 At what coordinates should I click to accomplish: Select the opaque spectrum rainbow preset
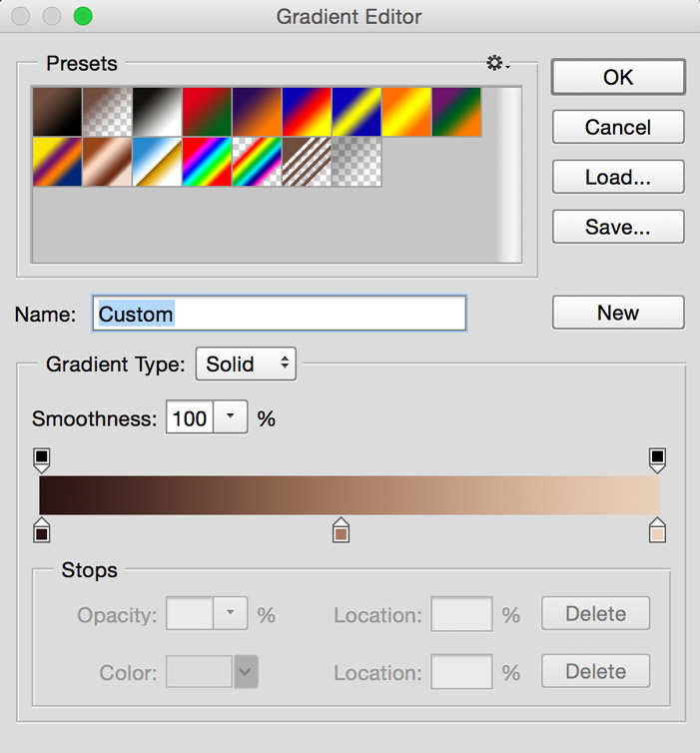pyautogui.click(x=207, y=162)
